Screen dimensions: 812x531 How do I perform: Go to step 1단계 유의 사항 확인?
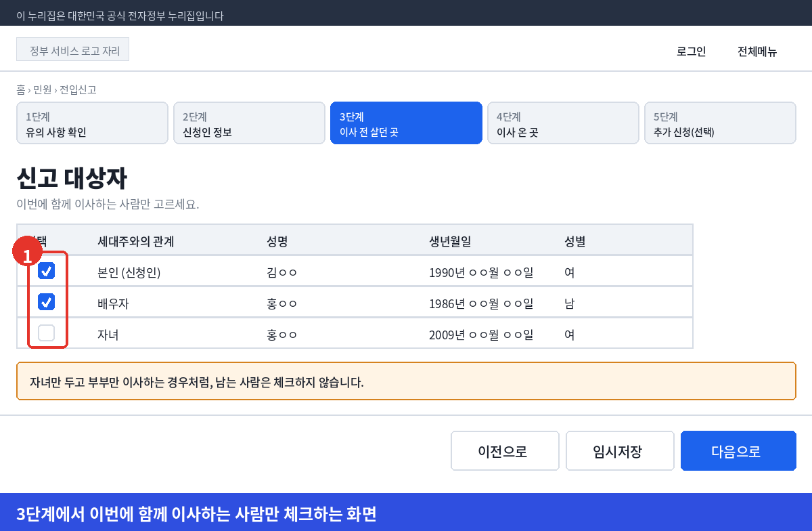[92, 123]
